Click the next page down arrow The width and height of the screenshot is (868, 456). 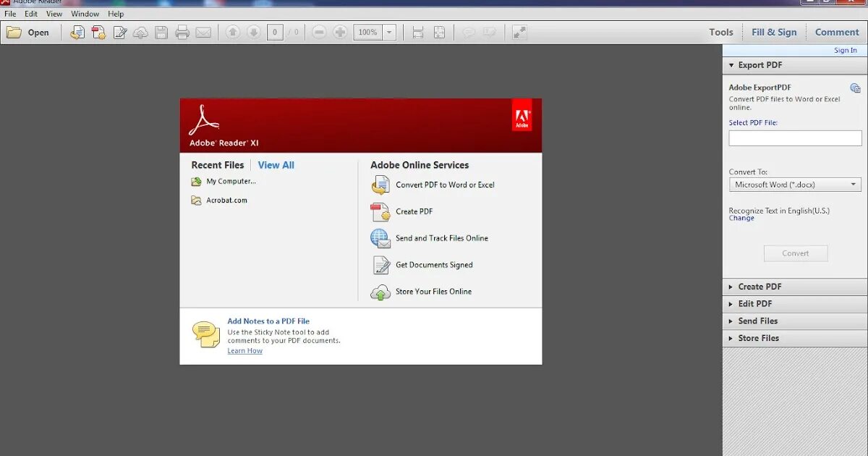pos(253,33)
